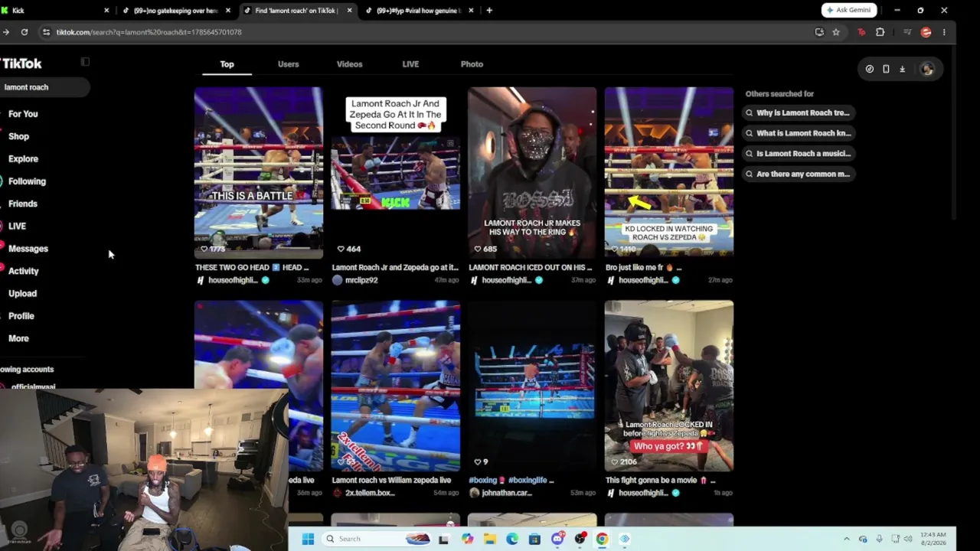Viewport: 980px width, 551px height.
Task: Click the Ask Gemini button
Action: click(849, 10)
